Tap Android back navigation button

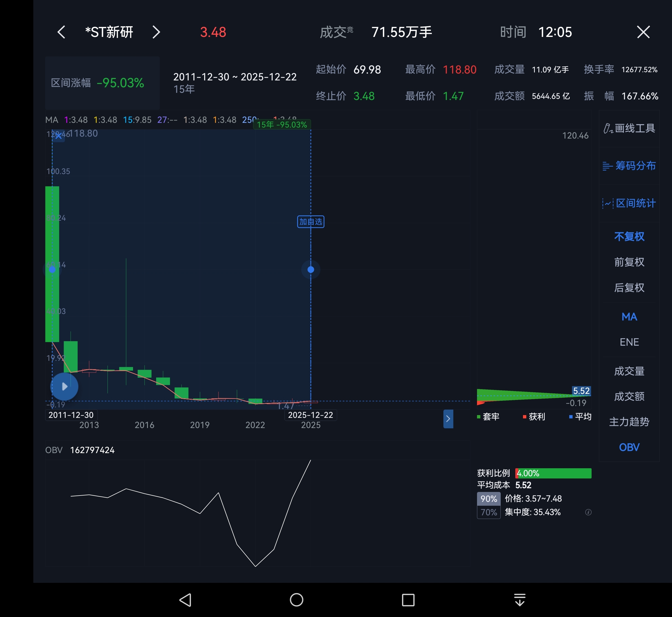tap(185, 600)
